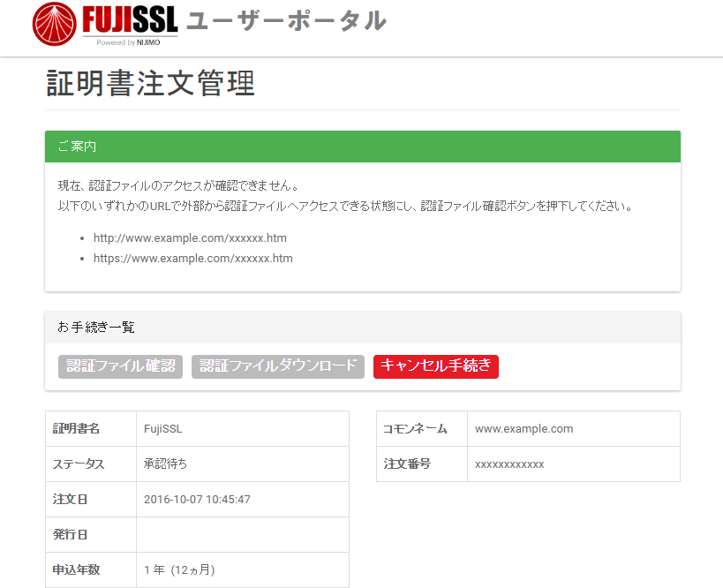
Task: Click the Powered by NIJIMO text
Action: pyautogui.click(x=128, y=42)
